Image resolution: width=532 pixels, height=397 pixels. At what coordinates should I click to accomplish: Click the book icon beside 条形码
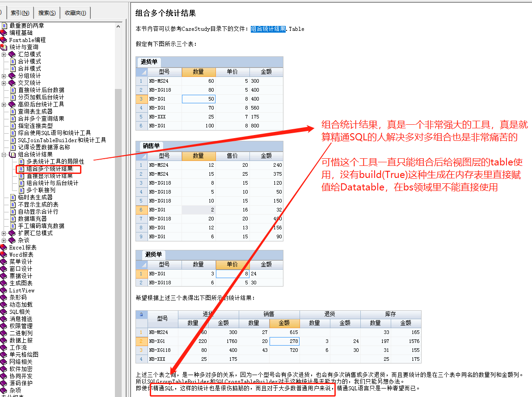(x=4, y=297)
